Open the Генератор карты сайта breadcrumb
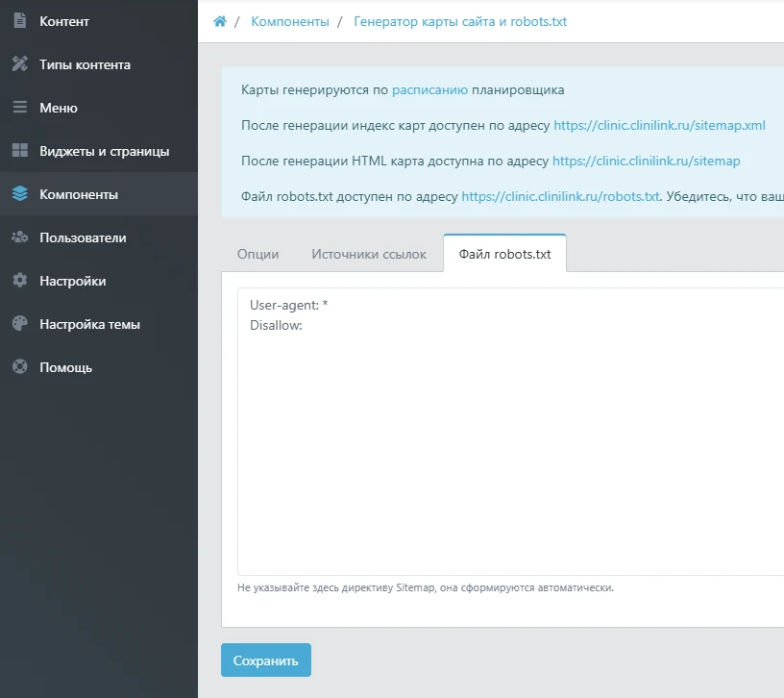784x698 pixels. (x=460, y=21)
